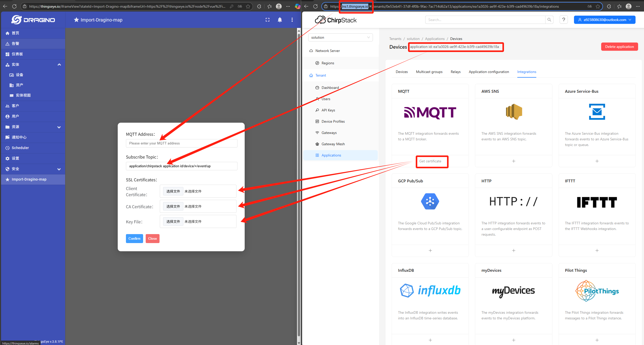Viewport: 644px width, 345px height.
Task: Click the star icon beside Import-Dragino-map title
Action: pos(76,20)
